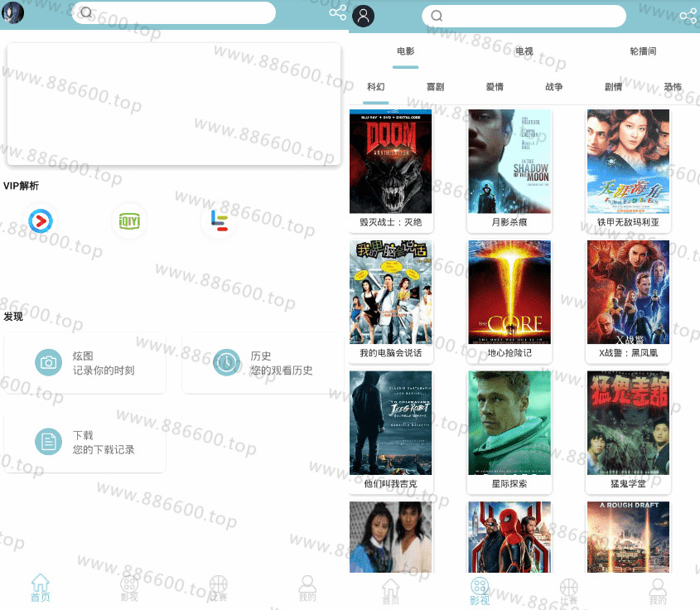
Task: Tap the search magnifier on left screen
Action: pyautogui.click(x=87, y=12)
